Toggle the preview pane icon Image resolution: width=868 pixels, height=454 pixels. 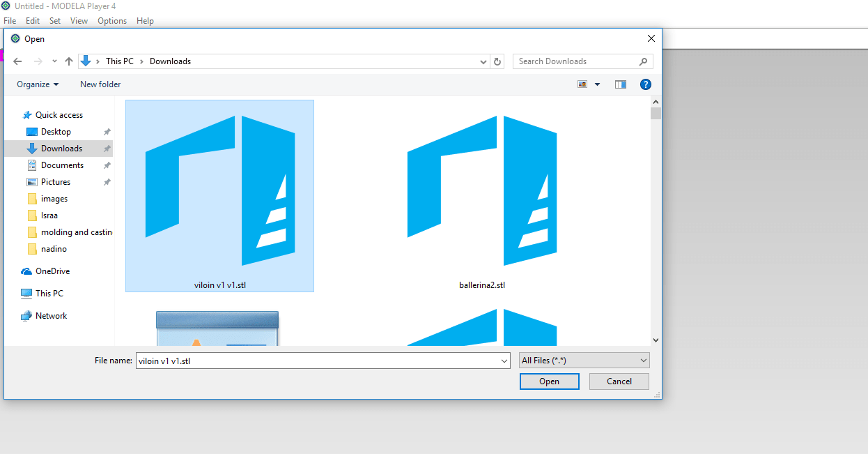click(621, 84)
